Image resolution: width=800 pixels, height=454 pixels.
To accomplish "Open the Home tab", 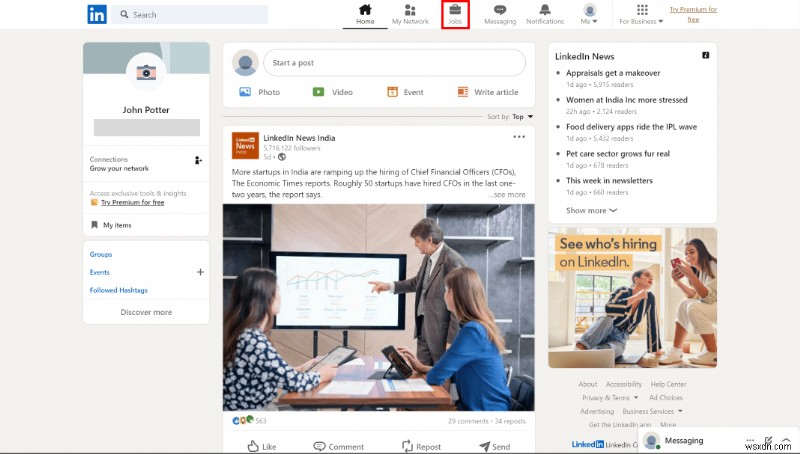I will click(x=365, y=14).
